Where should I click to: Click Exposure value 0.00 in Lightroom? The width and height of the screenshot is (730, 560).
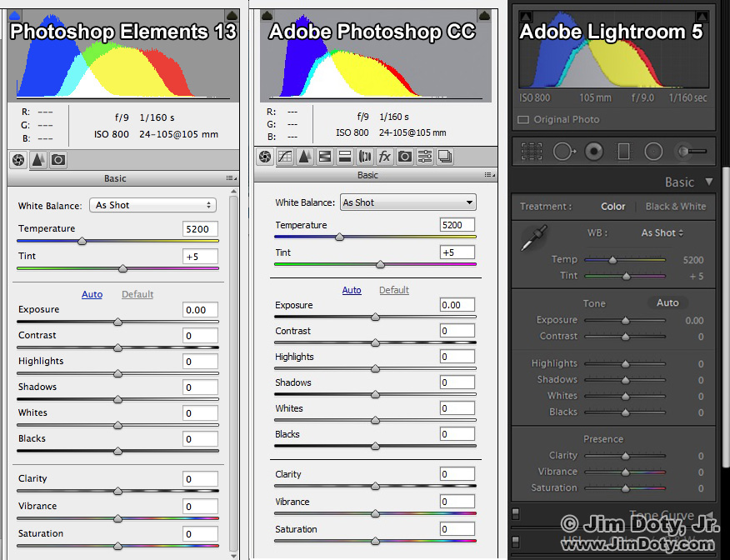(694, 321)
